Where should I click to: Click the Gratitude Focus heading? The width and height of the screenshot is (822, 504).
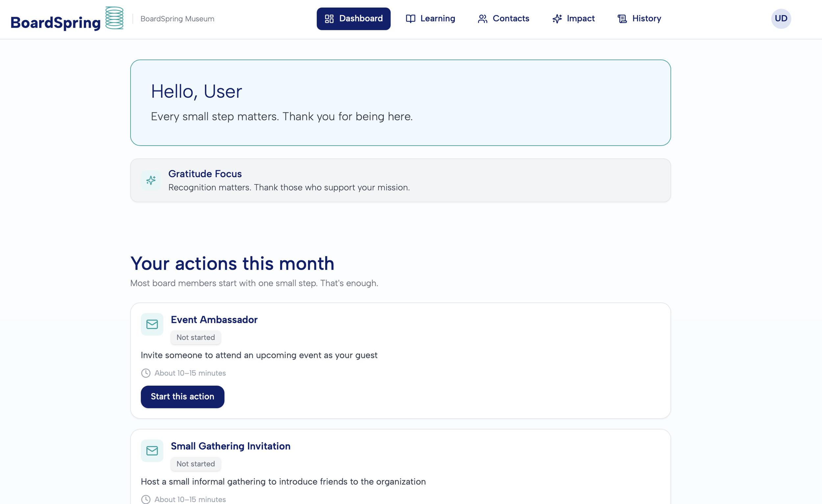[x=205, y=174]
